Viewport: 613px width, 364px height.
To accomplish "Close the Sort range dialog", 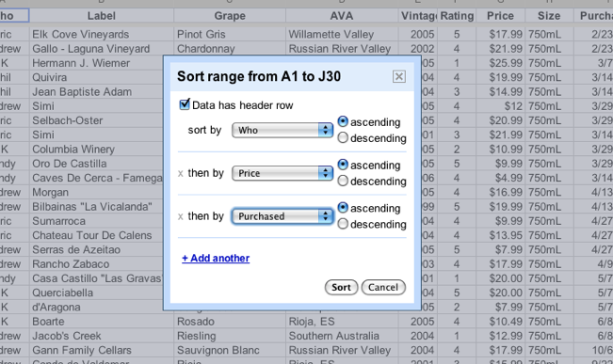I will [398, 76].
